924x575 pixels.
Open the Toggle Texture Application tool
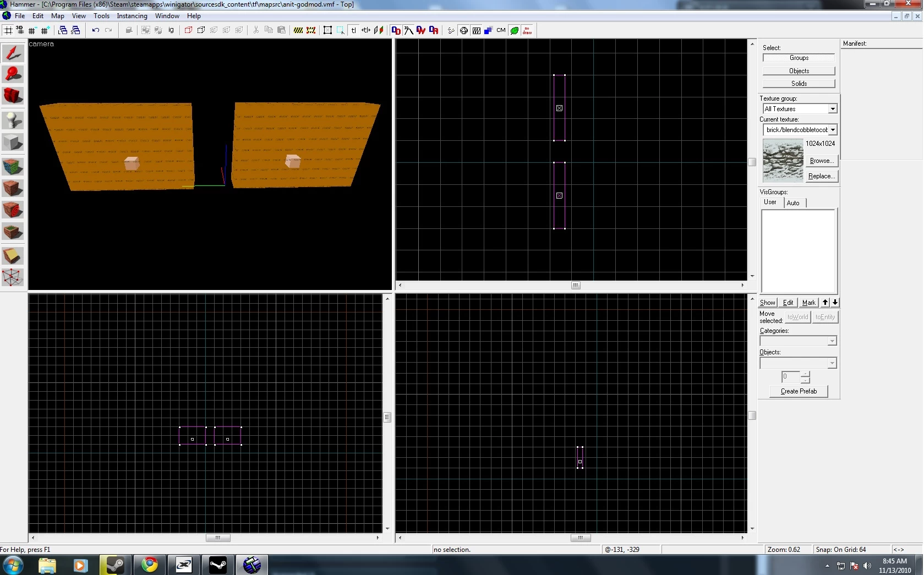click(13, 166)
